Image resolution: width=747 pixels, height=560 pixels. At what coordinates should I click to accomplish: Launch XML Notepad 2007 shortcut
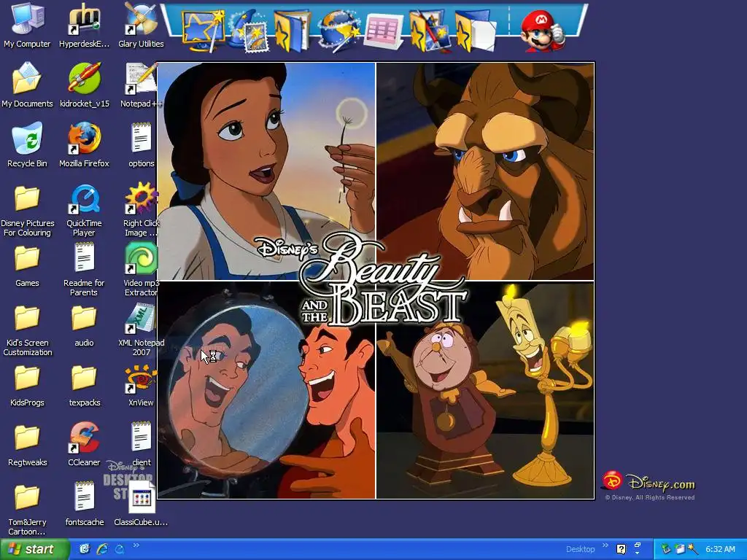pos(141,329)
